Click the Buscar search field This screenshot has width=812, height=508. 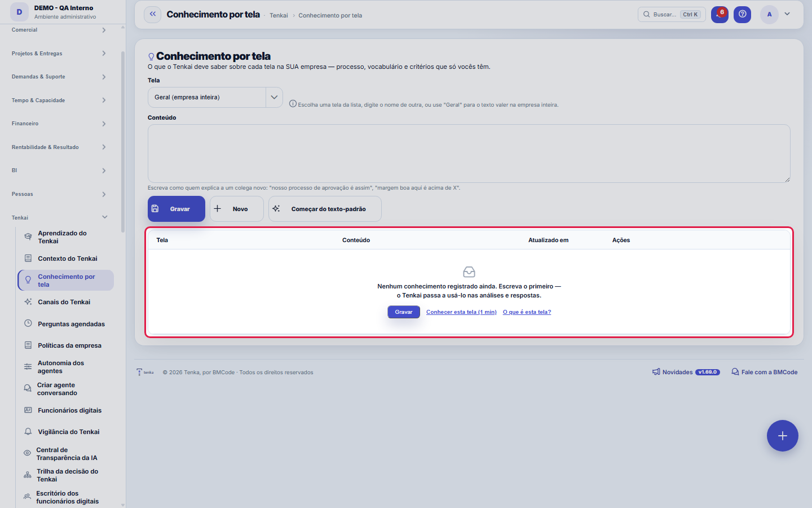pyautogui.click(x=671, y=15)
